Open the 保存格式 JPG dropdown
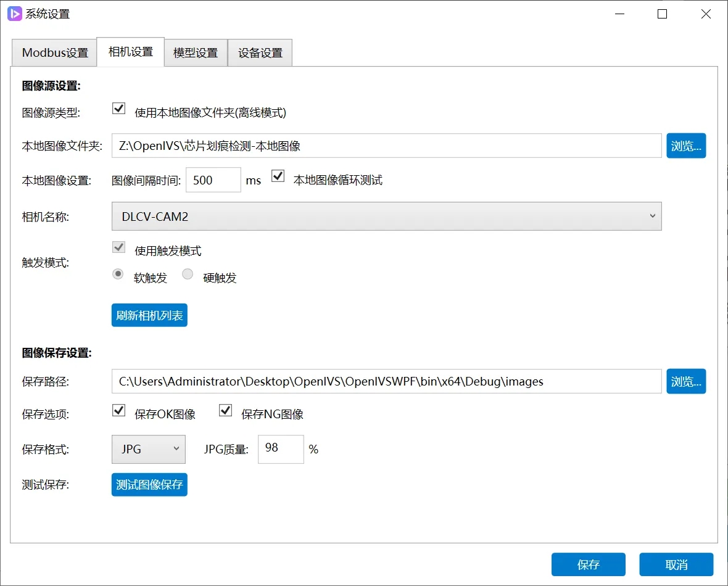 click(x=149, y=449)
